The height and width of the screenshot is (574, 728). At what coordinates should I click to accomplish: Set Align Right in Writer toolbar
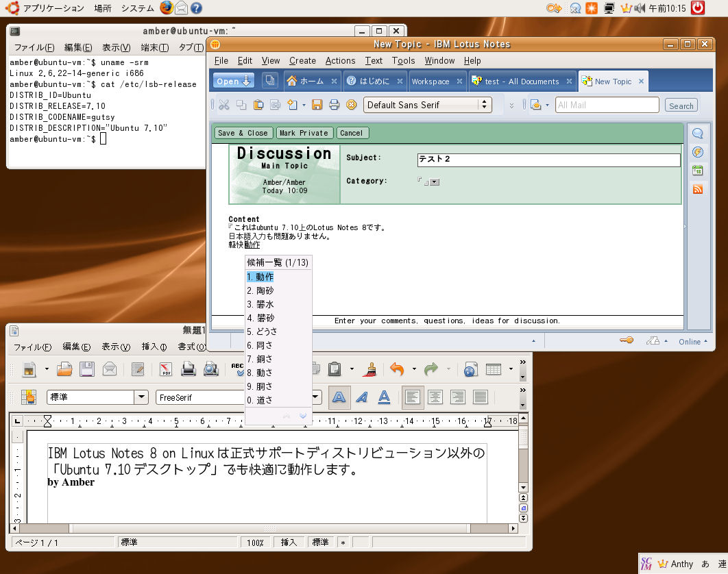[458, 397]
